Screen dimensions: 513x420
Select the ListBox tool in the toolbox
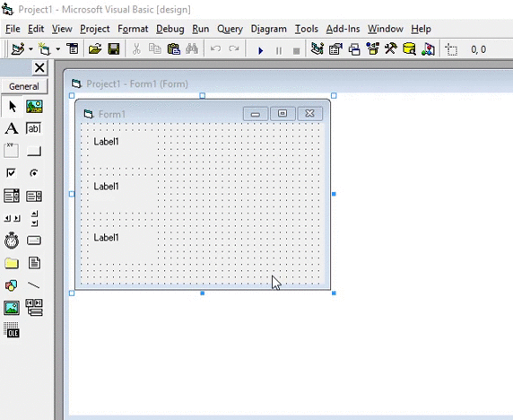click(34, 196)
